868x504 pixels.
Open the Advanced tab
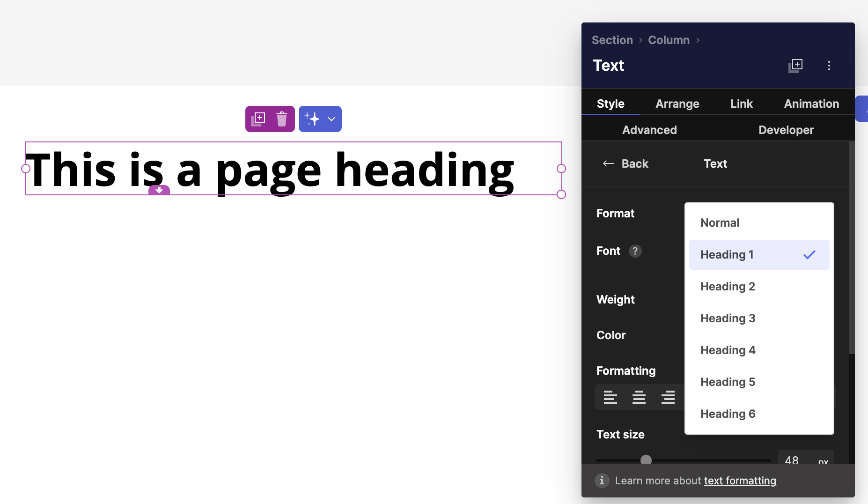point(649,130)
